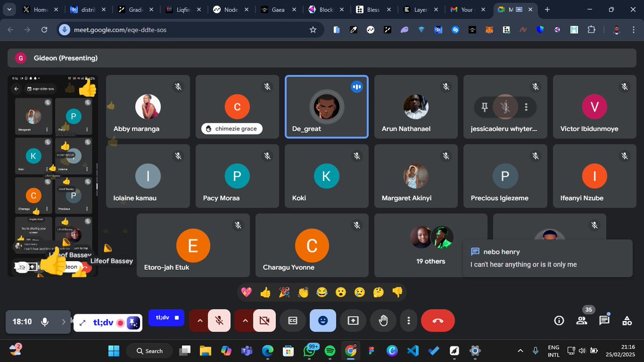Click the Windows Start button

click(114, 351)
